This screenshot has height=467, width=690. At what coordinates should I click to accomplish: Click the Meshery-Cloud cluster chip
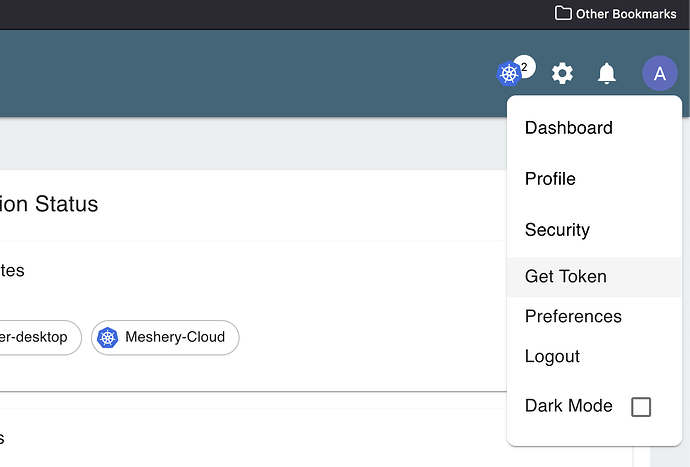click(165, 338)
